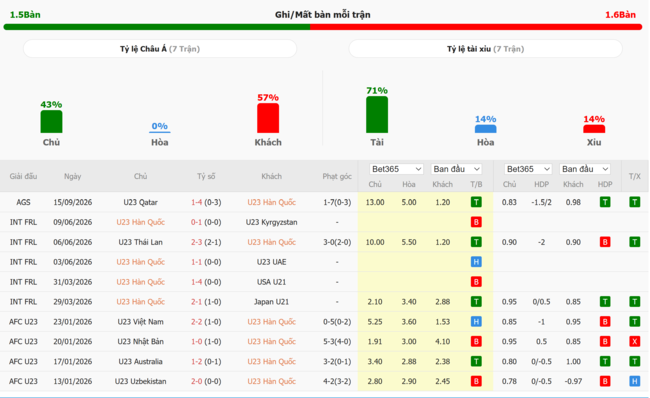Screen dimensions: 650x398
Task: Click the U23 Nhật Bản team name
Action: (x=141, y=342)
